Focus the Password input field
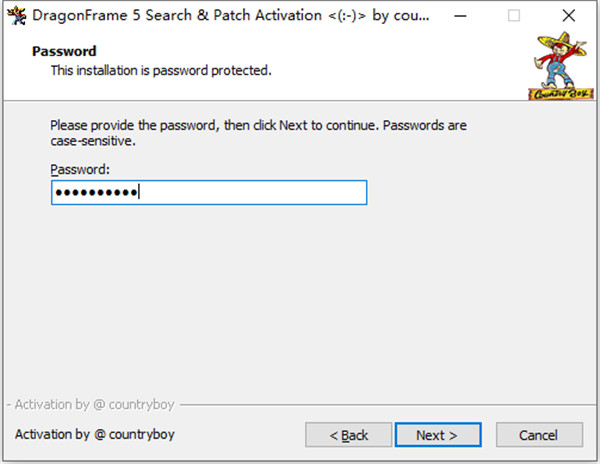The width and height of the screenshot is (600, 464). coord(209,192)
